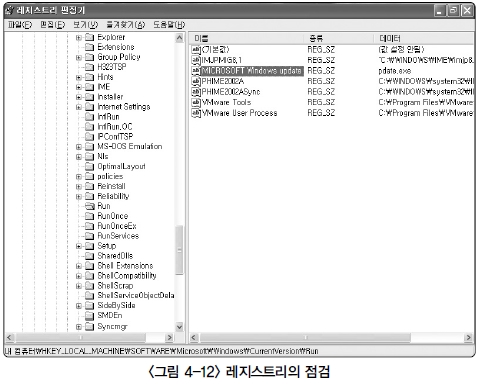Click the Extensions folder icon
The image size is (477, 386).
(89, 47)
